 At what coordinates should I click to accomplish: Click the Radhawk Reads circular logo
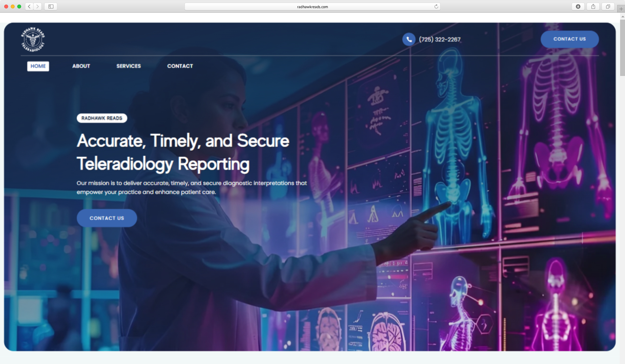pos(33,39)
